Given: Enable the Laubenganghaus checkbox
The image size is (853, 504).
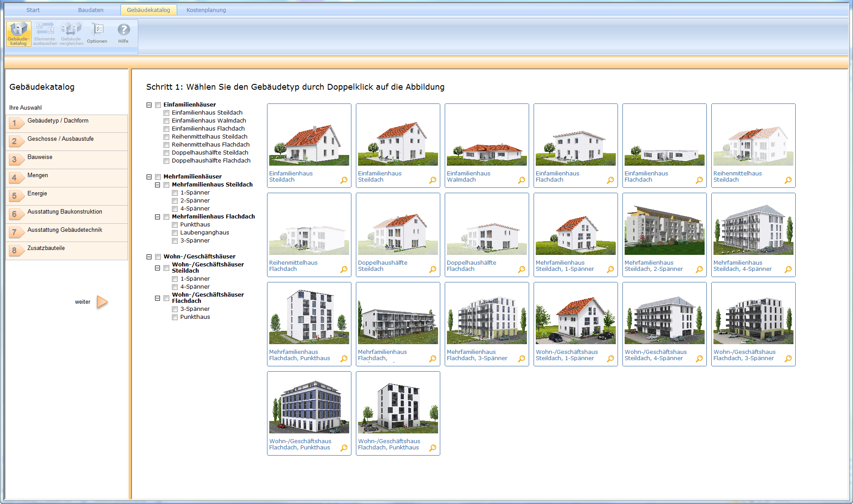Looking at the screenshot, I should [x=175, y=233].
